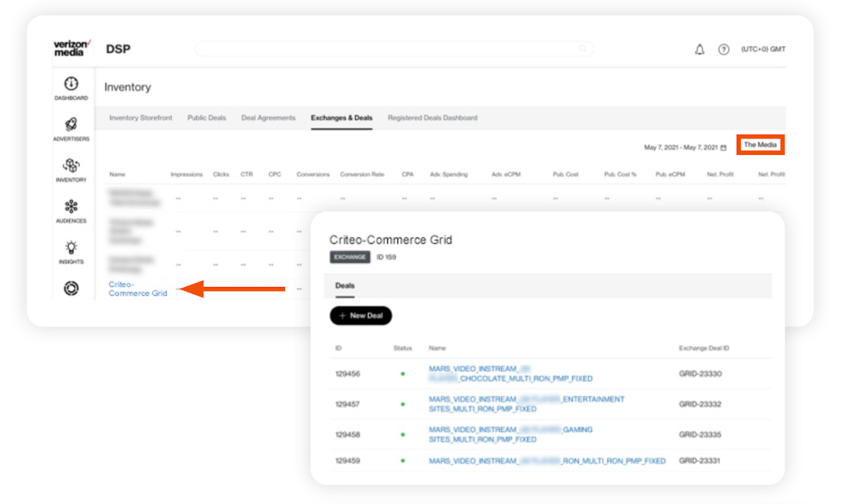The width and height of the screenshot is (855, 504).
Task: Click the Name header in the Inventory table
Action: [118, 174]
